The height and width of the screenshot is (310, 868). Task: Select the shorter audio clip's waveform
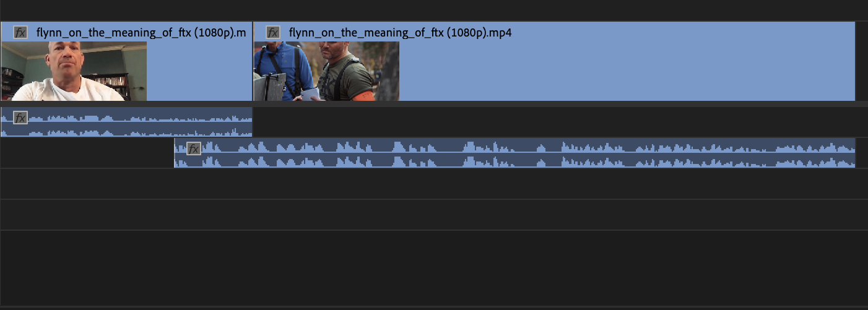click(x=126, y=122)
